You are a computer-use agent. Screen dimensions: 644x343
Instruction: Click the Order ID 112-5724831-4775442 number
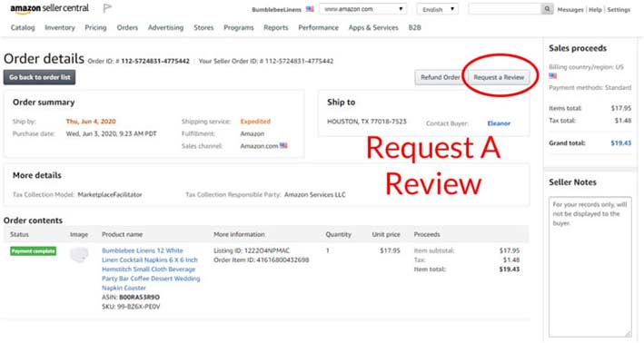point(155,61)
